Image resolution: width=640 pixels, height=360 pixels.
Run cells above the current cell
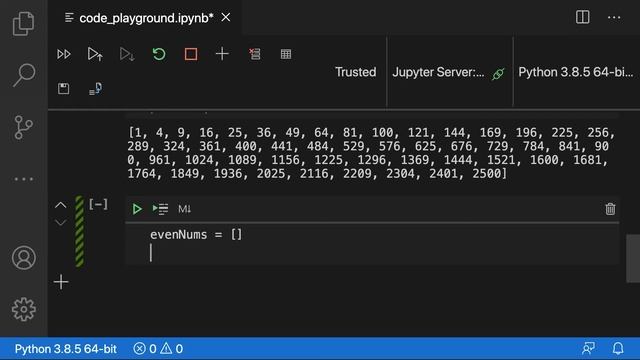point(95,54)
